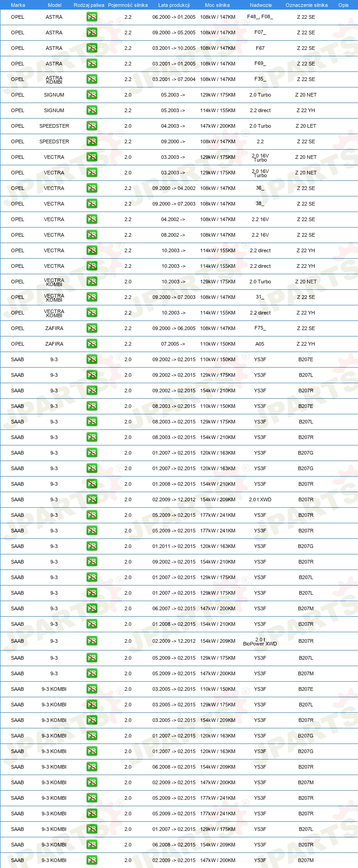Click petrol icon in Astra F48_, F08_ row

coord(92,17)
